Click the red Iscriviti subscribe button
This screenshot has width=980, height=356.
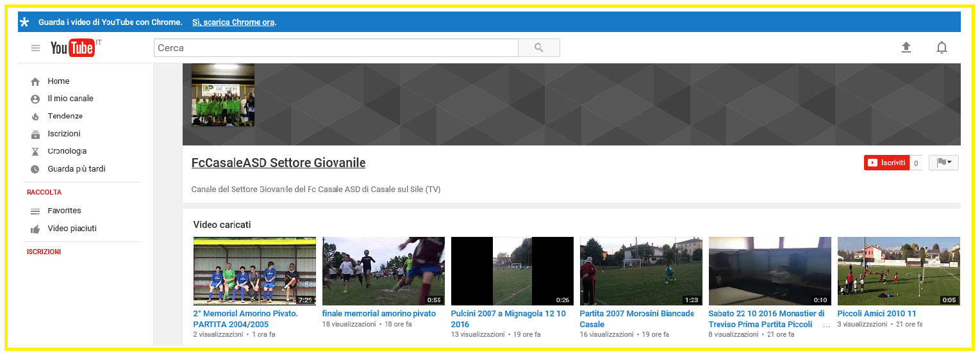click(886, 163)
